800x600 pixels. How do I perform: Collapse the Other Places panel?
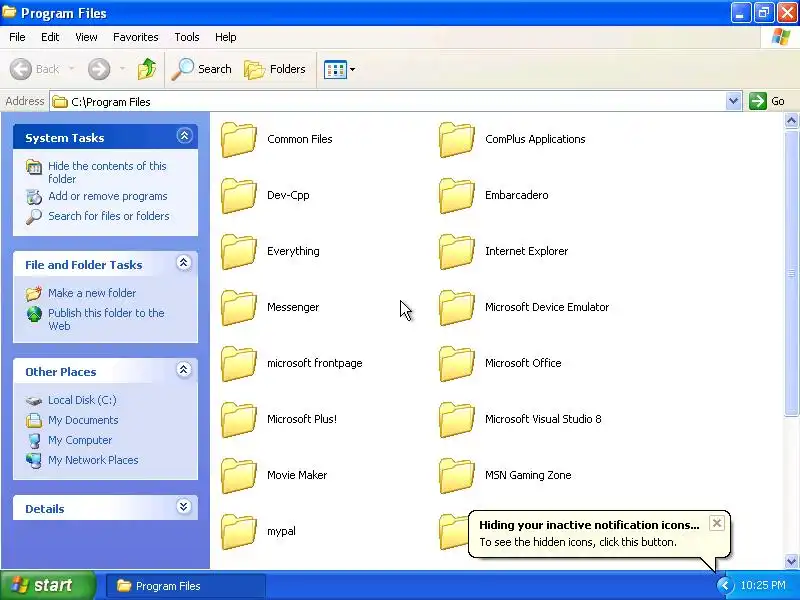184,370
